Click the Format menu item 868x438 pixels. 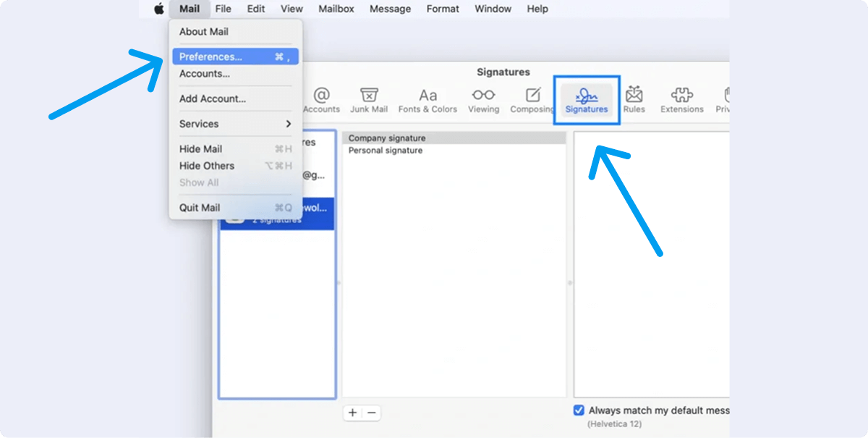(442, 9)
